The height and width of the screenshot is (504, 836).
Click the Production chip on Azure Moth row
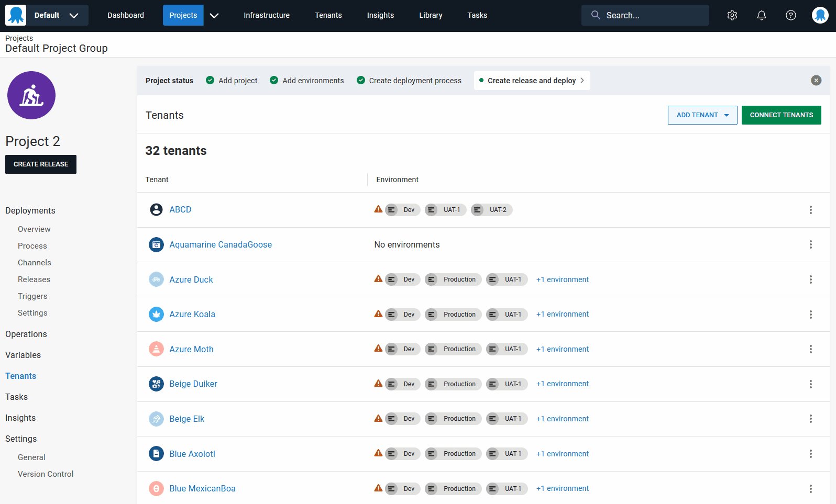click(x=453, y=349)
